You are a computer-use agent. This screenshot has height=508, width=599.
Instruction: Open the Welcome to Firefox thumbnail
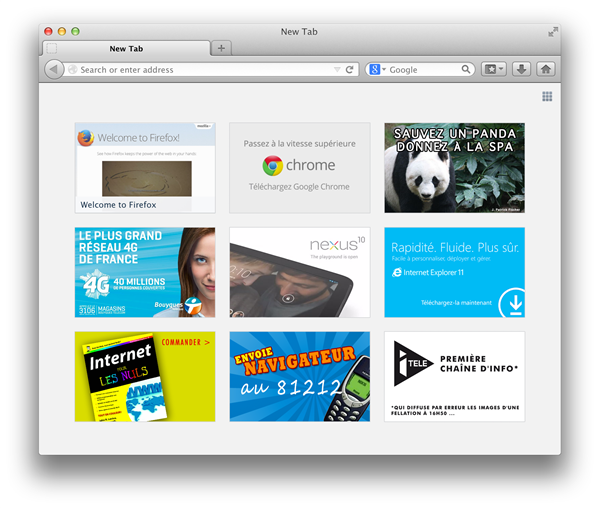pos(145,168)
